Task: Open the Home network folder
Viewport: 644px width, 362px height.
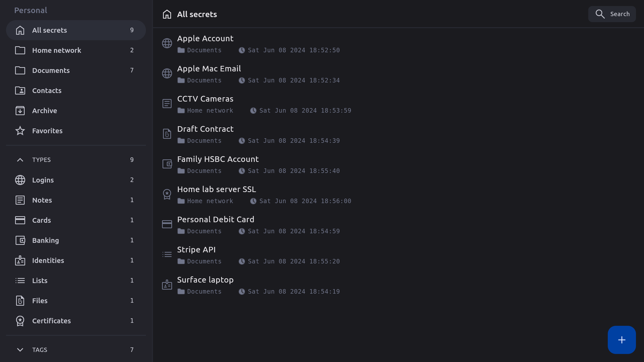Action: 57,50
